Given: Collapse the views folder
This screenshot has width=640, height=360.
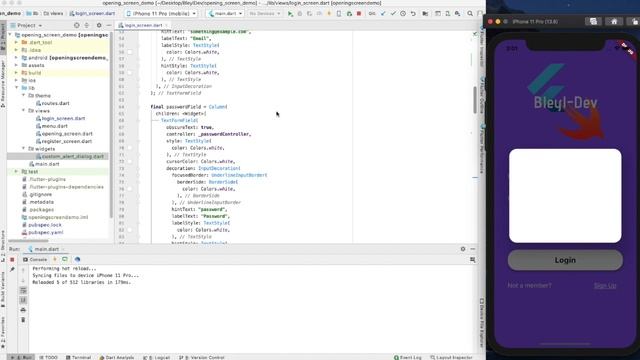Looking at the screenshot, I should click(x=23, y=111).
